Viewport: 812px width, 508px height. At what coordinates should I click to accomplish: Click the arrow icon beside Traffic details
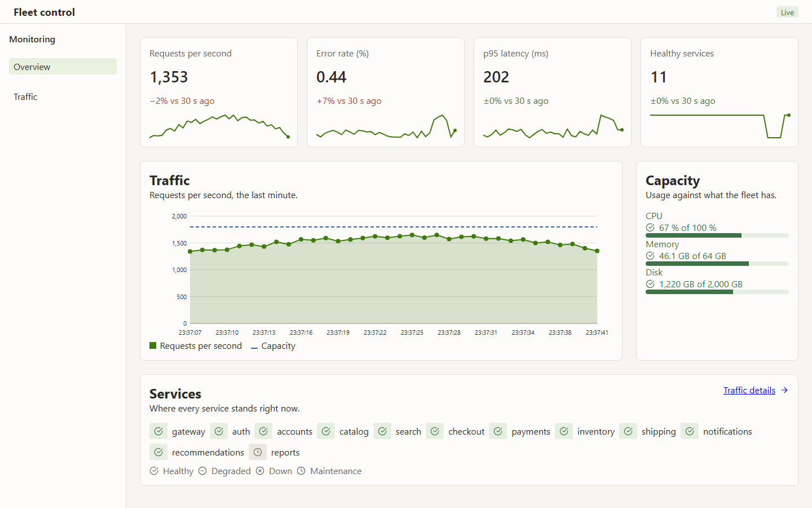coord(784,390)
